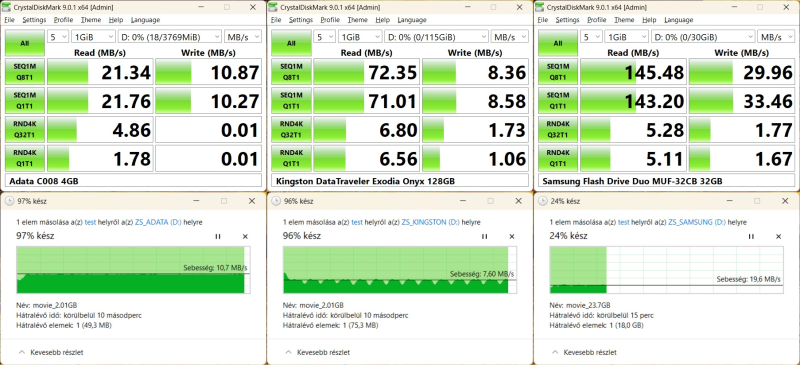The height and width of the screenshot is (365, 800).
Task: Open test source link in ZS_SAMSUNG copy dialog
Action: pyautogui.click(x=623, y=223)
